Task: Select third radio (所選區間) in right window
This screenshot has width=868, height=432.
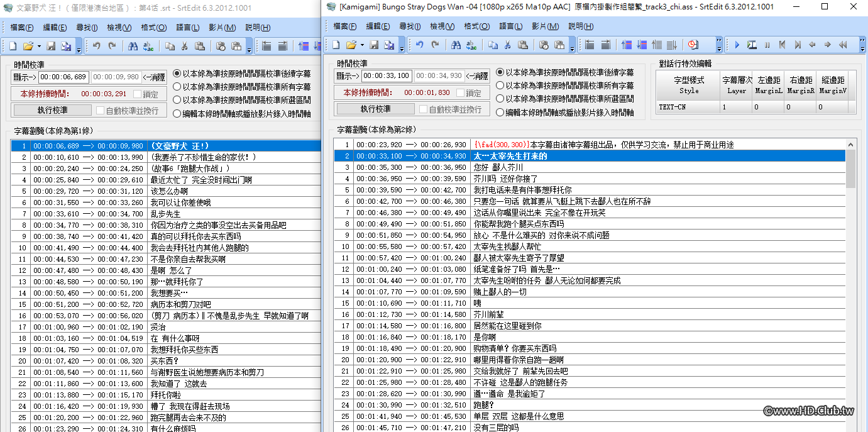Action: click(500, 99)
